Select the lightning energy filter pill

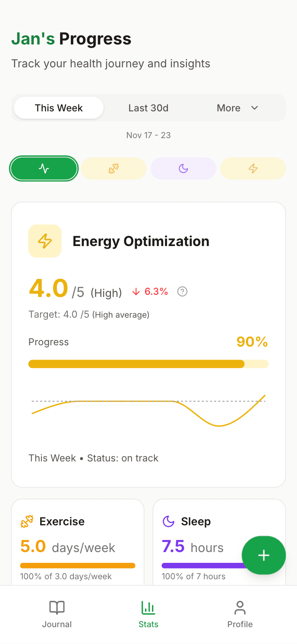click(253, 168)
